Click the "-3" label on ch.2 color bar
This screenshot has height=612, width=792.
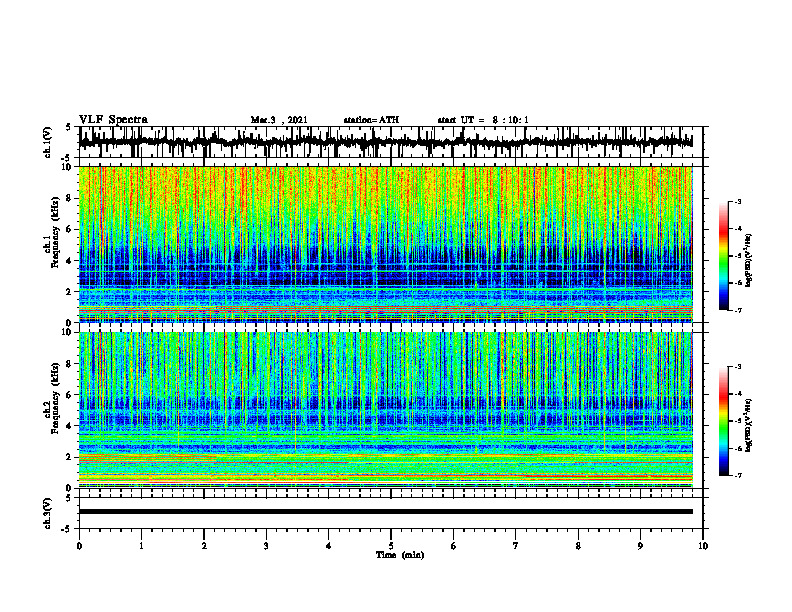pyautogui.click(x=738, y=367)
